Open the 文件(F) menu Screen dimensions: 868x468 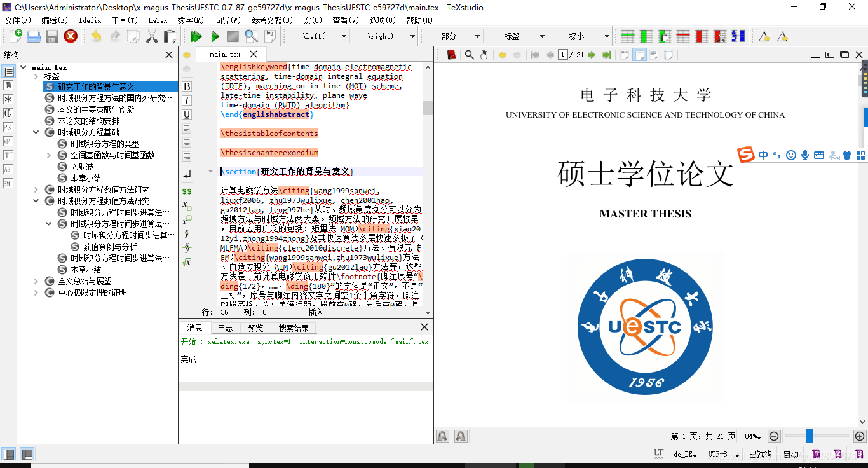(18, 20)
